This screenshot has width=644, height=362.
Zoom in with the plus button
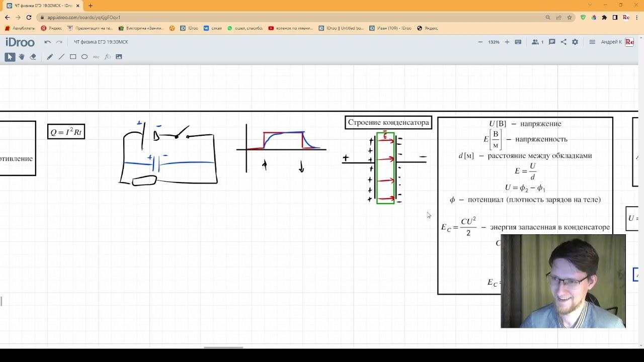(x=507, y=42)
